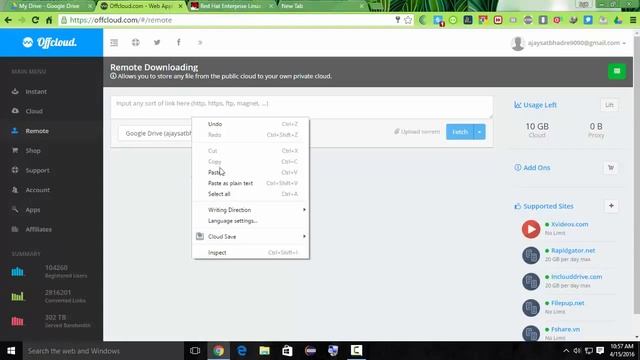Click the registered users chart icon

point(17,272)
